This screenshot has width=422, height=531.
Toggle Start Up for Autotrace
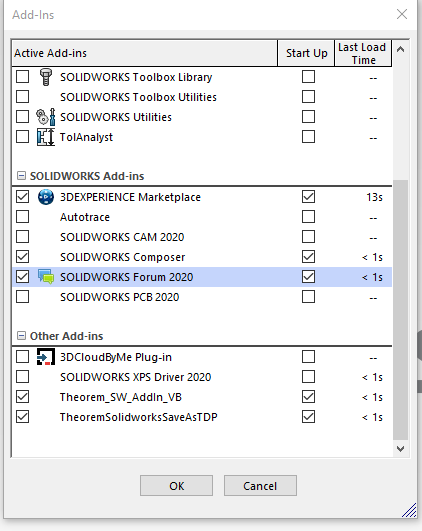click(308, 217)
